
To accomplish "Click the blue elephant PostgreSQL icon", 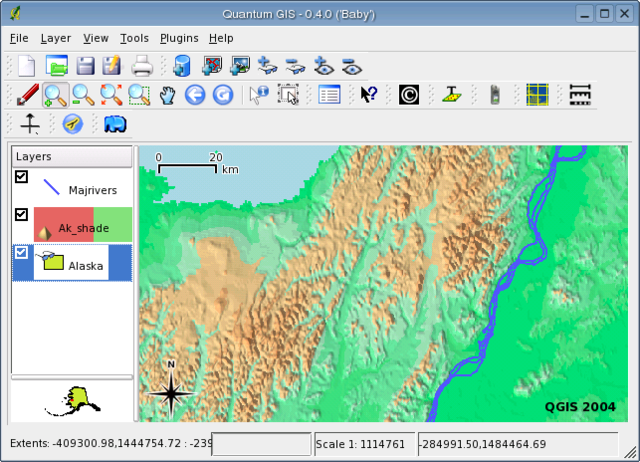I will [115, 123].
